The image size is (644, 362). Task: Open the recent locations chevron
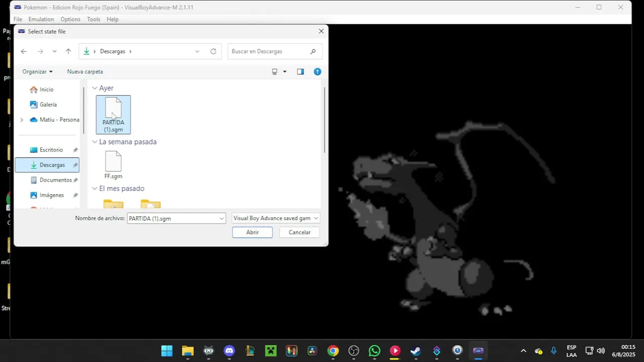pos(54,51)
